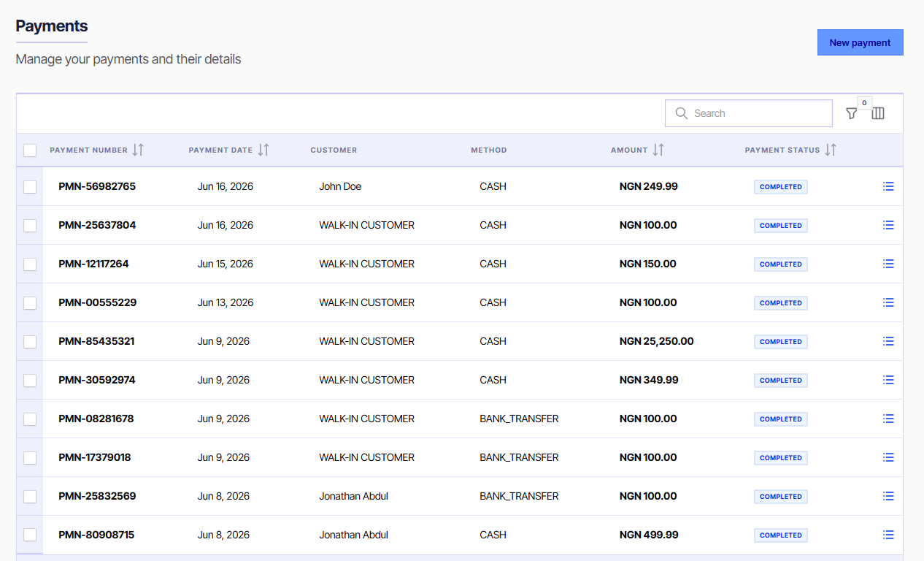Check the box for PMN-25832569
924x561 pixels.
pos(30,497)
